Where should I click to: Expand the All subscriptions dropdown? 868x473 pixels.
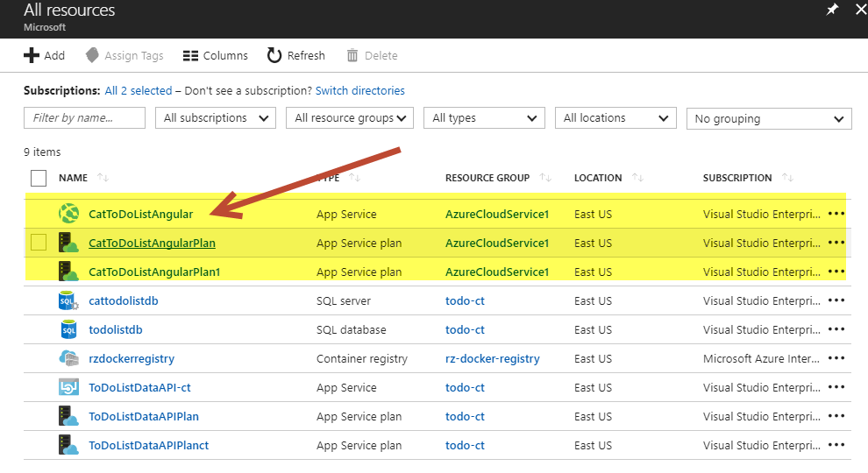pos(215,118)
